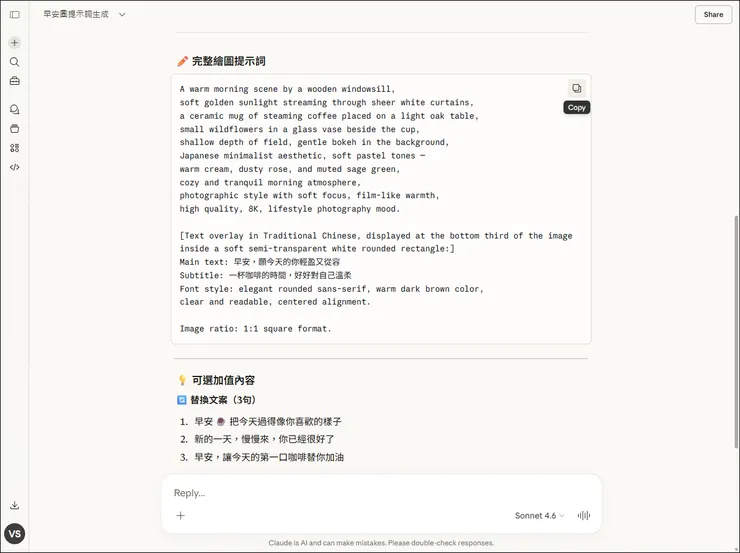
Task: Click the plus attachment icon in reply box
Action: click(x=181, y=516)
